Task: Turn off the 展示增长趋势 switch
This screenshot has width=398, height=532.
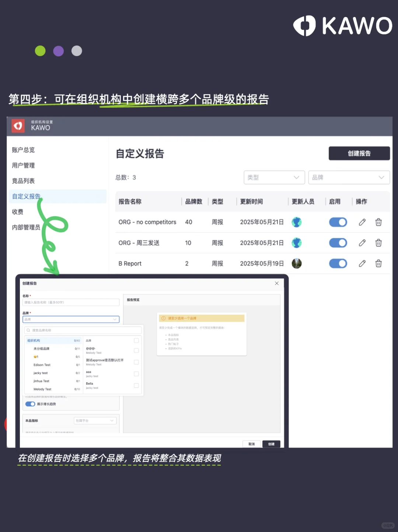Action: [x=30, y=404]
